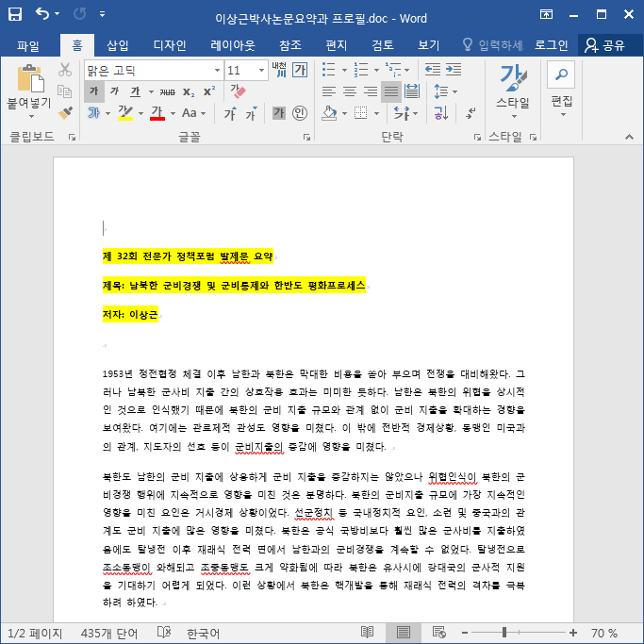
Task: Collapse the ribbon with the chevron
Action: click(629, 137)
